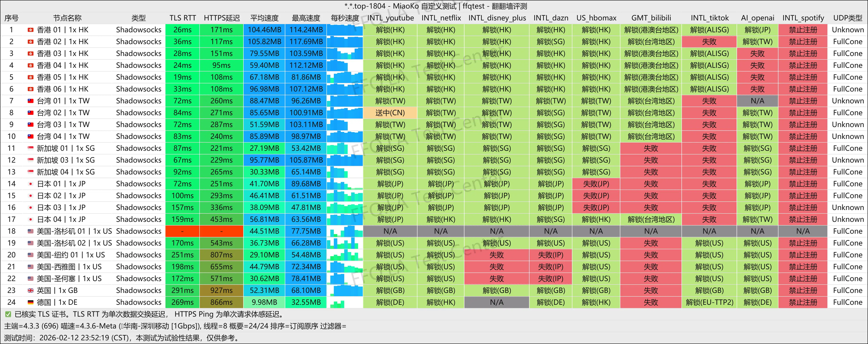The height and width of the screenshot is (344, 868).
Task: Click the 失败 tiktok cell for 香港 02
Action: pos(709,41)
